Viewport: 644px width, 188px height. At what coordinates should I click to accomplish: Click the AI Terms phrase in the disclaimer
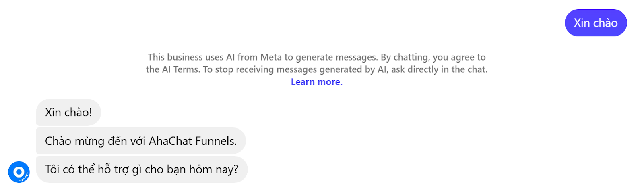pyautogui.click(x=180, y=69)
